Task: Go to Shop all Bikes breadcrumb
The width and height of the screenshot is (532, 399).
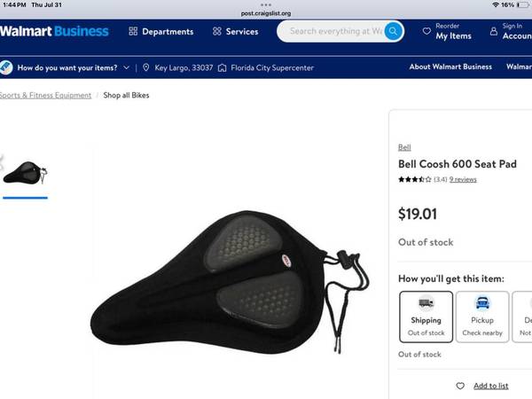Action: (126, 96)
